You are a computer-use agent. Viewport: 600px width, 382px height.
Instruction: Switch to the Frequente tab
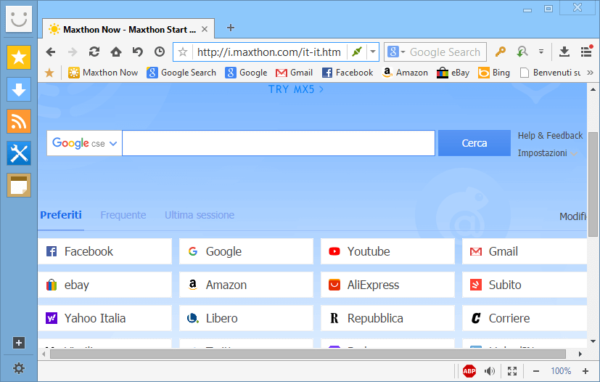click(x=123, y=215)
